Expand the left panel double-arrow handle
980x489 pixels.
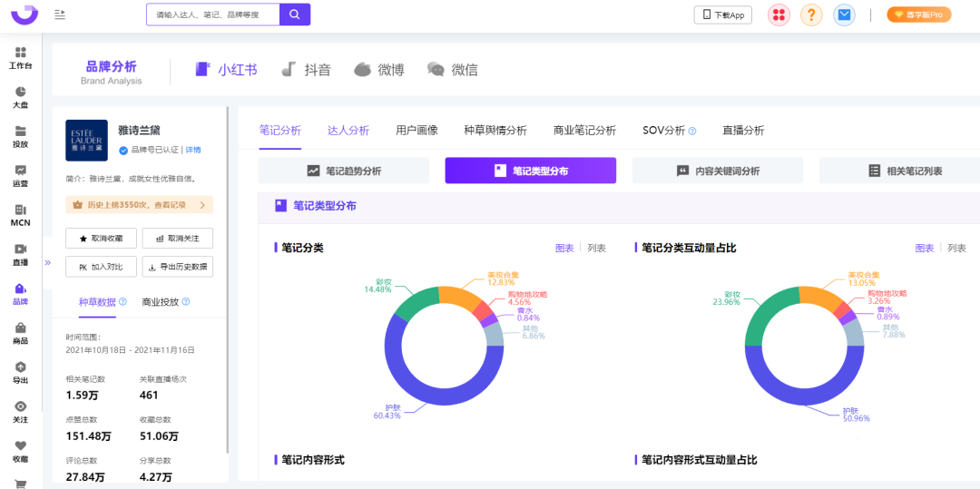point(47,263)
